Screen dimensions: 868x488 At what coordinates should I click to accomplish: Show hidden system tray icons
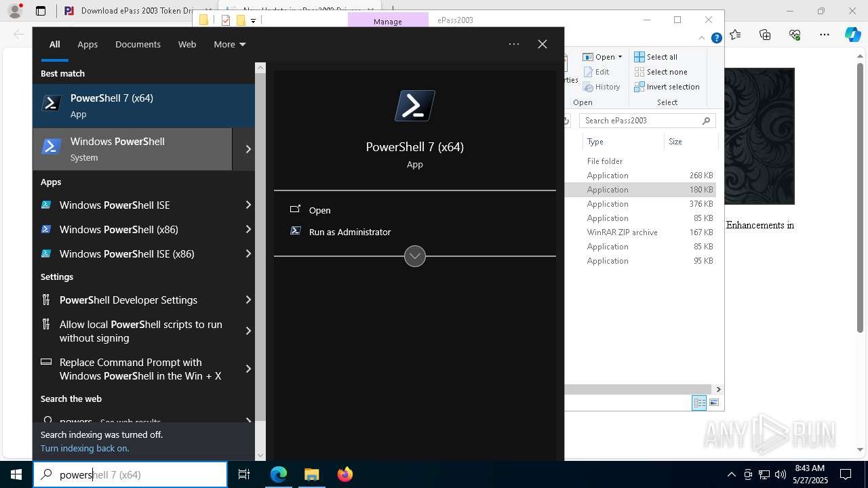click(x=731, y=474)
